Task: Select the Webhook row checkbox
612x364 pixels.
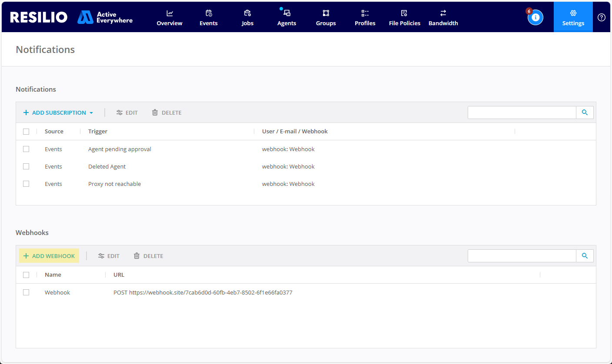Action: tap(26, 292)
